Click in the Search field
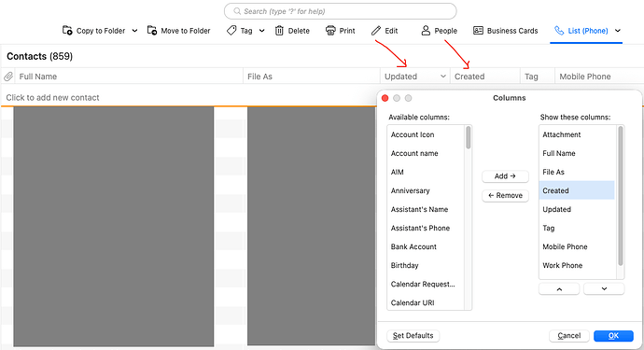The width and height of the screenshot is (644, 350). pyautogui.click(x=340, y=11)
